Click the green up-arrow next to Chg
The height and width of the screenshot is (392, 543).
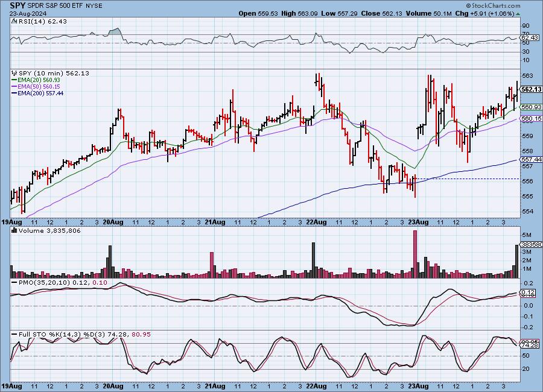[518, 14]
